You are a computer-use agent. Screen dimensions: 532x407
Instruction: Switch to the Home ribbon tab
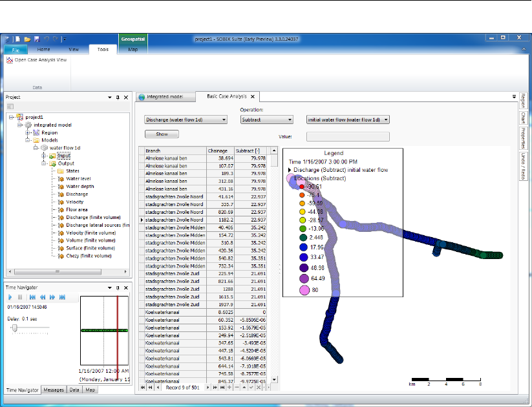pos(44,48)
